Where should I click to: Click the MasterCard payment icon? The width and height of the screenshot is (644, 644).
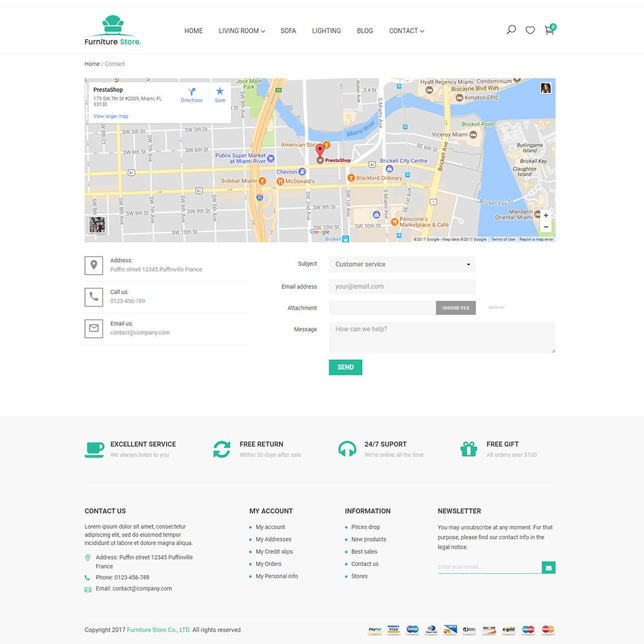548,630
